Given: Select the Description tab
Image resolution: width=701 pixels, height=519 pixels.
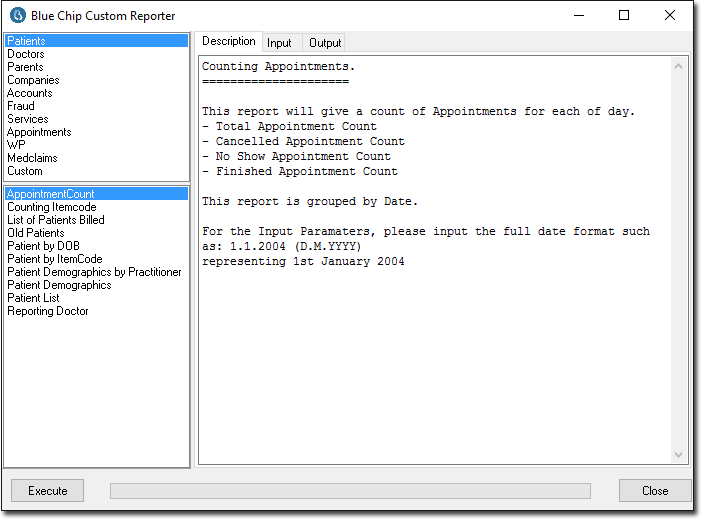Looking at the screenshot, I should point(229,42).
